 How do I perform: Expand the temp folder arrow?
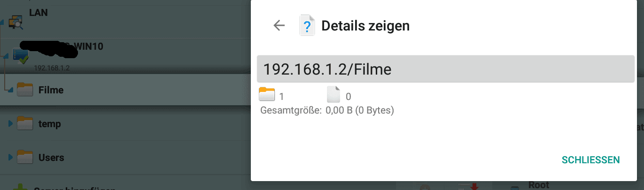click(11, 124)
